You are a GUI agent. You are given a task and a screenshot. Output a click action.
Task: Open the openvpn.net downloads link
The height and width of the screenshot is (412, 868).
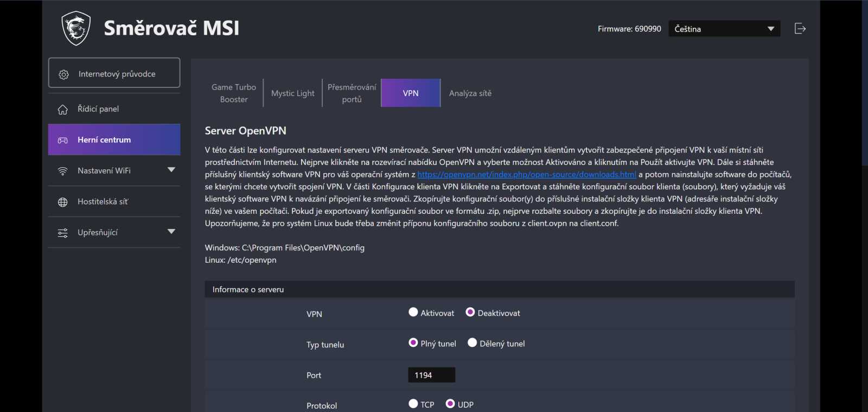pos(527,174)
